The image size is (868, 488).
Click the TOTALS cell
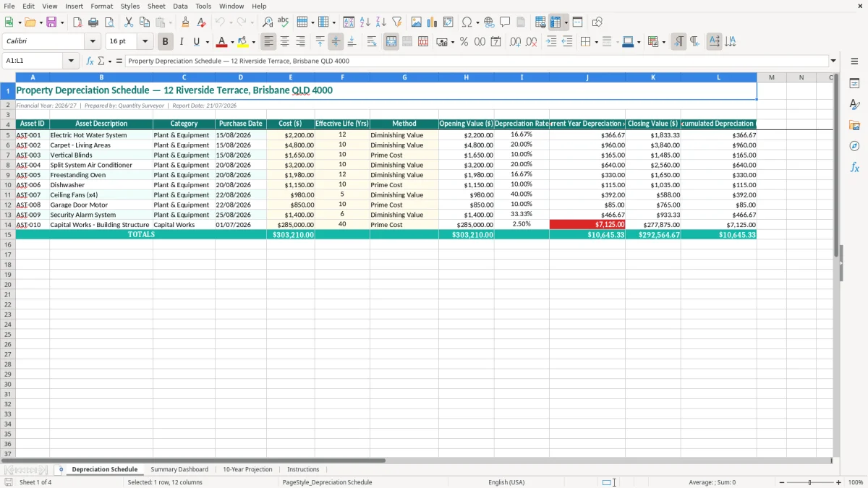pos(141,234)
